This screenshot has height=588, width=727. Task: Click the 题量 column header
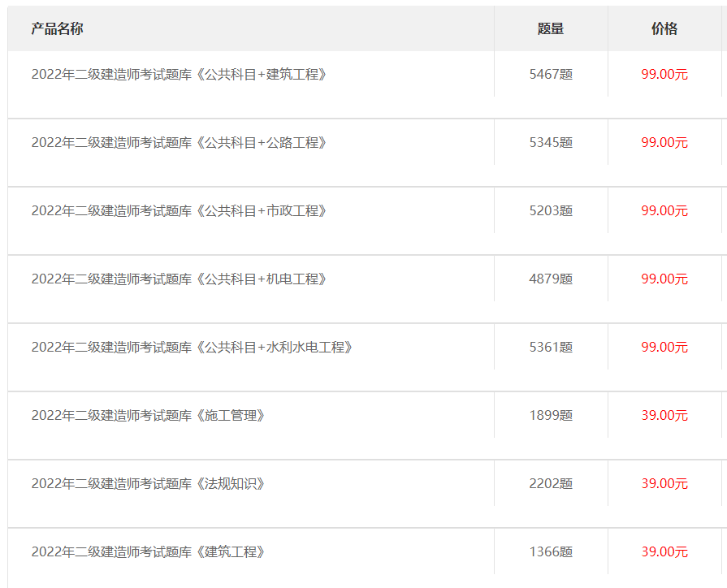click(551, 29)
